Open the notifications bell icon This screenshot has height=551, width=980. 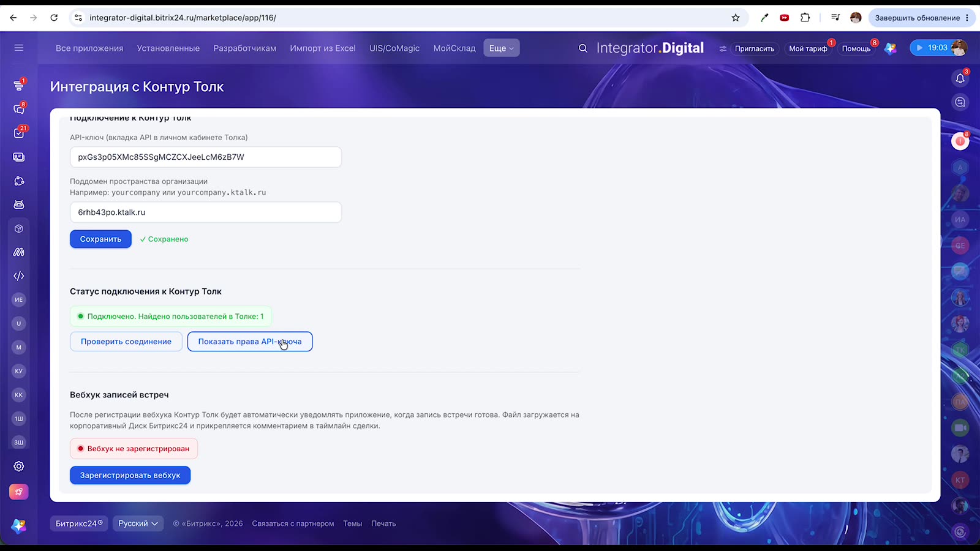[960, 78]
